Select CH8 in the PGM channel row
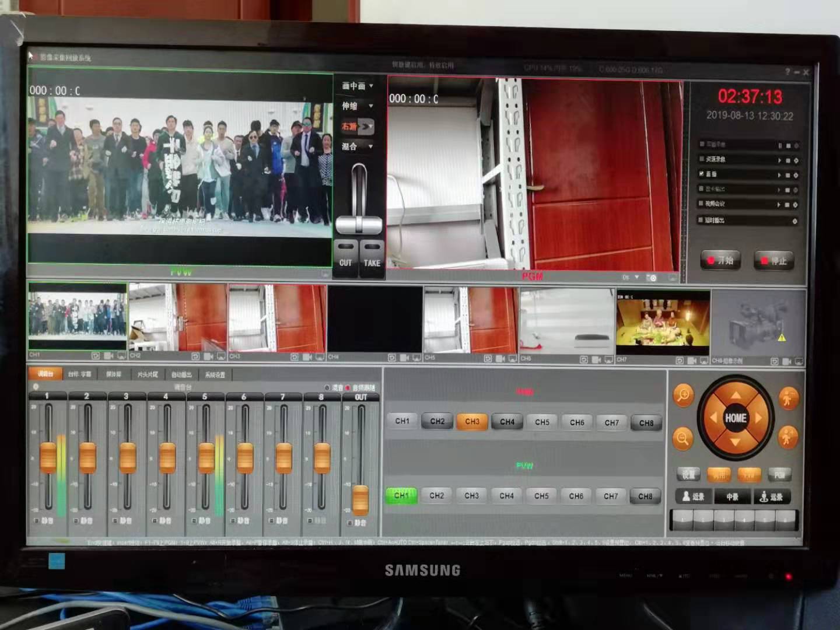The height and width of the screenshot is (630, 840). pyautogui.click(x=646, y=423)
